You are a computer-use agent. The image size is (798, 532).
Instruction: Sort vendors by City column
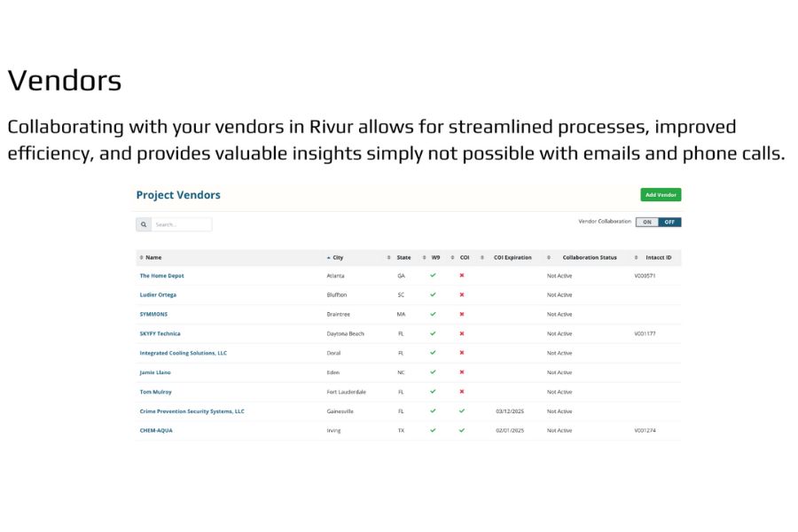pyautogui.click(x=338, y=257)
